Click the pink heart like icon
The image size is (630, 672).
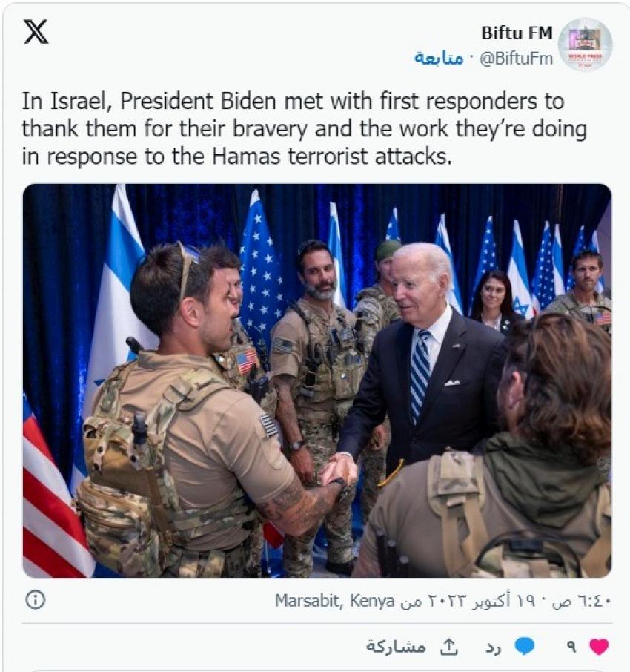click(x=599, y=647)
